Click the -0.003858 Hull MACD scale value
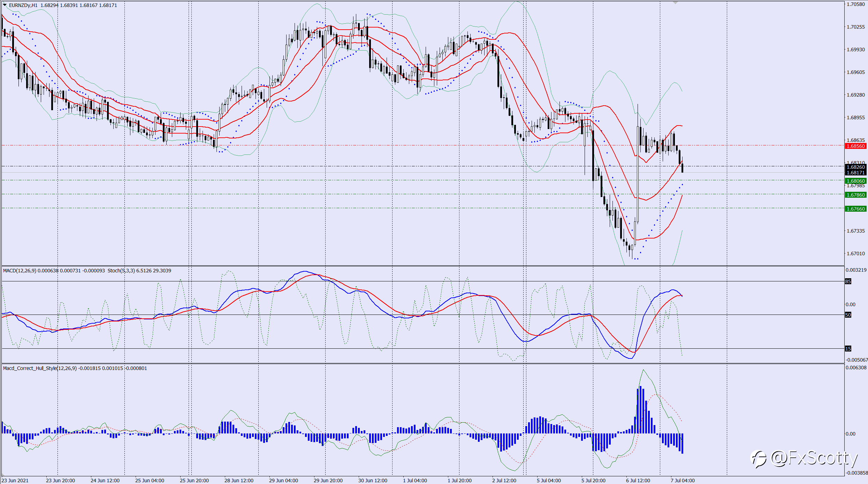This screenshot has height=484, width=868. (856, 473)
